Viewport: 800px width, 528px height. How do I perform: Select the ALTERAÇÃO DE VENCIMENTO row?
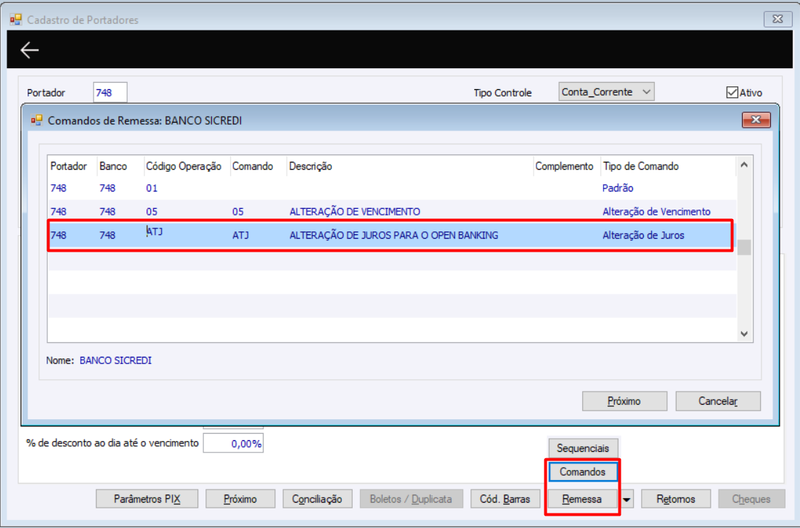point(392,211)
